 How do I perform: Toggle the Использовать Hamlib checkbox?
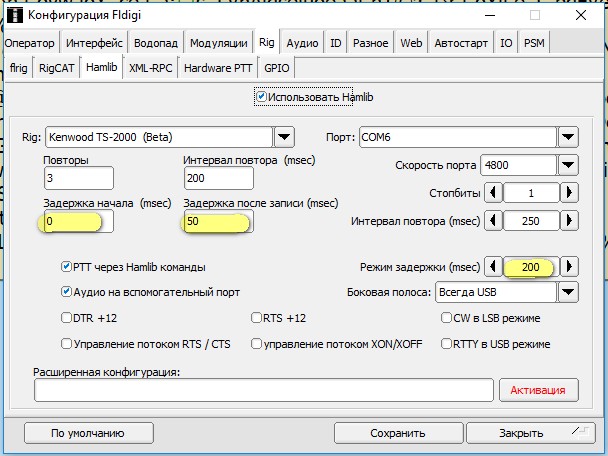262,98
